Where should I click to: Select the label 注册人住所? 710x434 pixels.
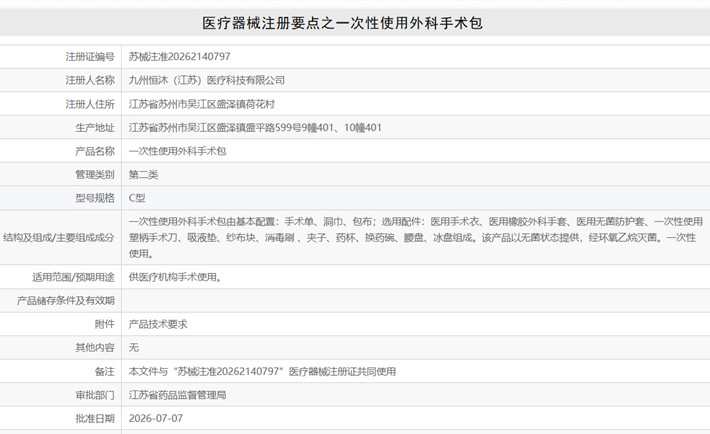coord(90,104)
